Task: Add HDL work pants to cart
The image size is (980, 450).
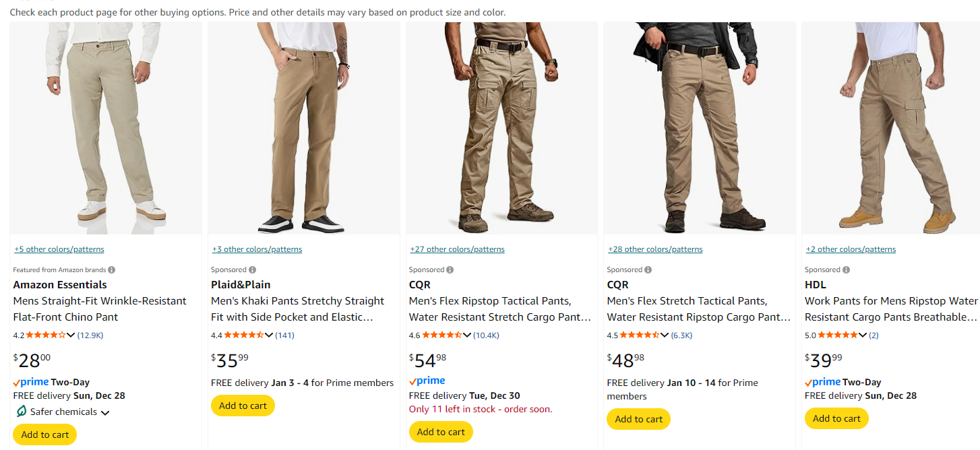Action: [x=836, y=418]
